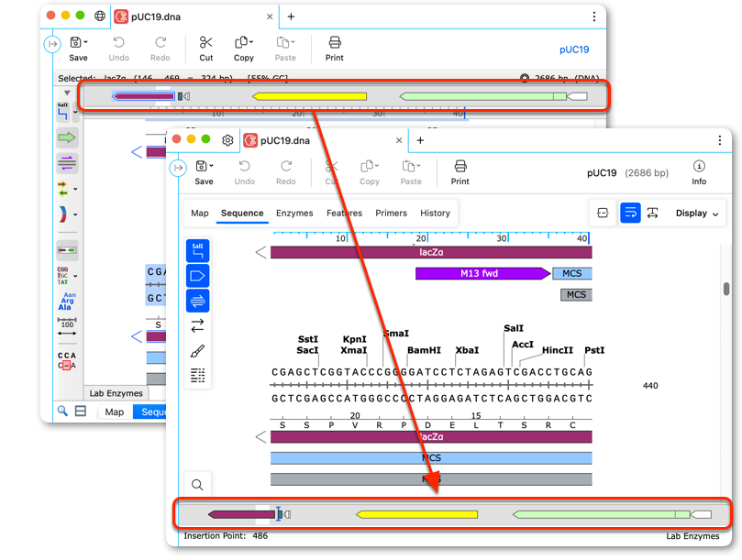Image resolution: width=742 pixels, height=560 pixels.
Task: Click search magnifier in front window
Action: [x=197, y=485]
